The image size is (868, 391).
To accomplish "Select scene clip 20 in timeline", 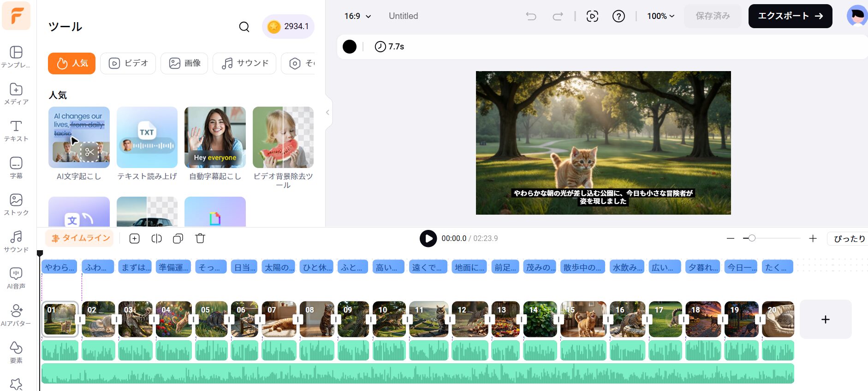I will click(778, 319).
